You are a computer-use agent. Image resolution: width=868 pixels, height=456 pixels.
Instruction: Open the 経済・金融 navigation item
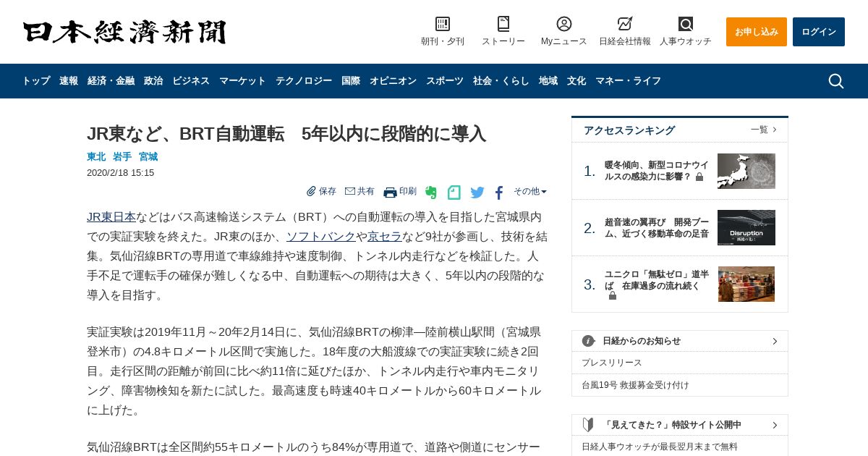point(111,81)
